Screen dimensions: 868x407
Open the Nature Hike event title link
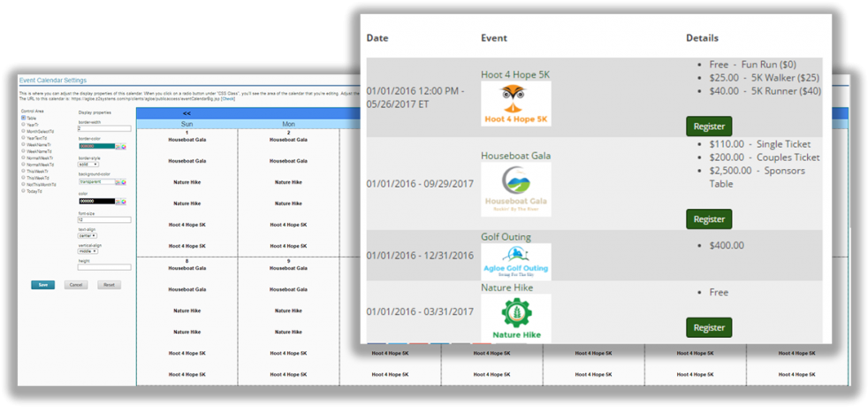coord(507,288)
